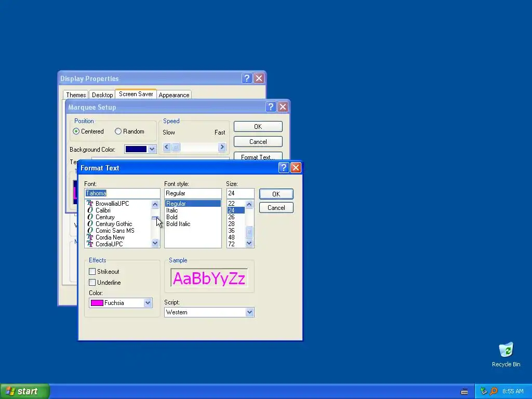
Task: Click the Cordia New font icon
Action: pyautogui.click(x=90, y=237)
